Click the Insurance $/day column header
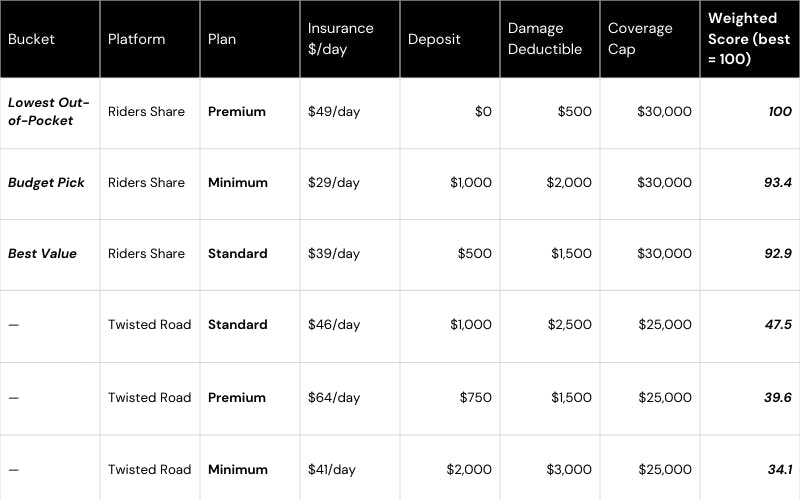The image size is (800, 500). click(x=341, y=39)
